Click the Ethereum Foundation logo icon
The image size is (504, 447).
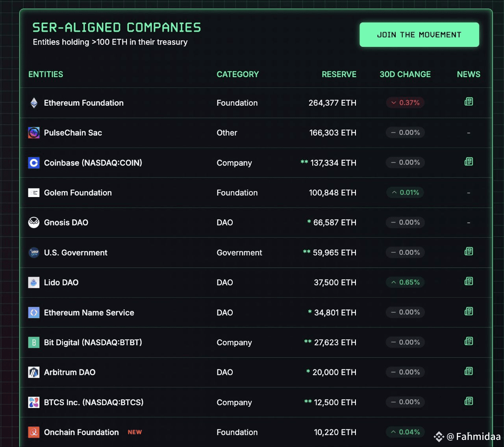[34, 103]
